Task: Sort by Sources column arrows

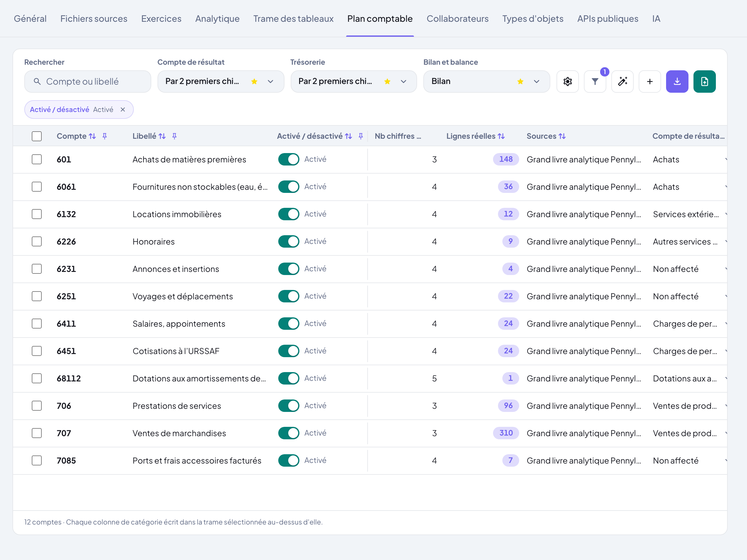Action: click(562, 136)
